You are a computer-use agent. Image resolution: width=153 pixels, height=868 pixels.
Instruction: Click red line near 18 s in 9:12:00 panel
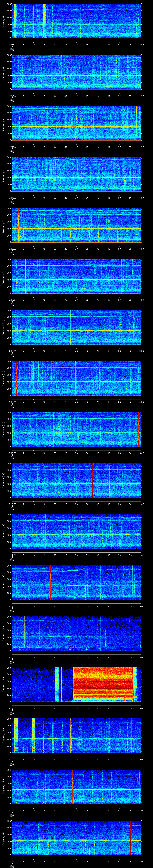pyautogui.click(x=51, y=583)
